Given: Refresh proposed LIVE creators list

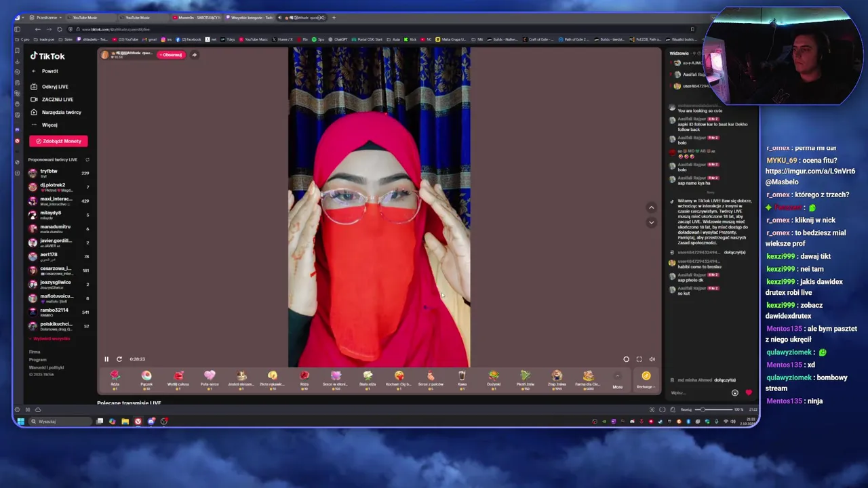Looking at the screenshot, I should 87,159.
